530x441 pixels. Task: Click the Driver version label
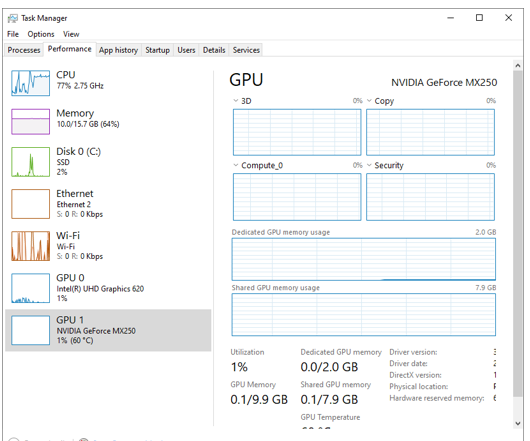point(413,352)
